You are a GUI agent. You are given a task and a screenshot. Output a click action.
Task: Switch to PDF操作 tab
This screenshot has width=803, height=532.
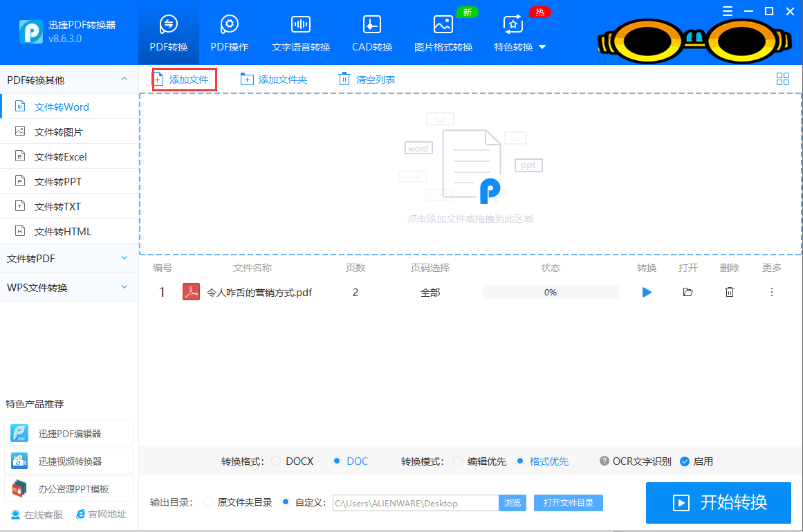[x=230, y=33]
